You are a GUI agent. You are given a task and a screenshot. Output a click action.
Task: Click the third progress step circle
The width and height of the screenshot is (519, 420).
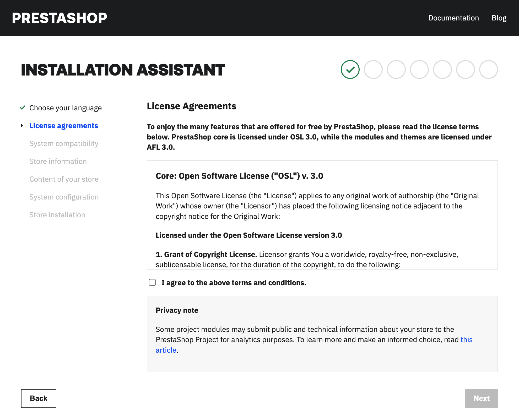tap(396, 69)
